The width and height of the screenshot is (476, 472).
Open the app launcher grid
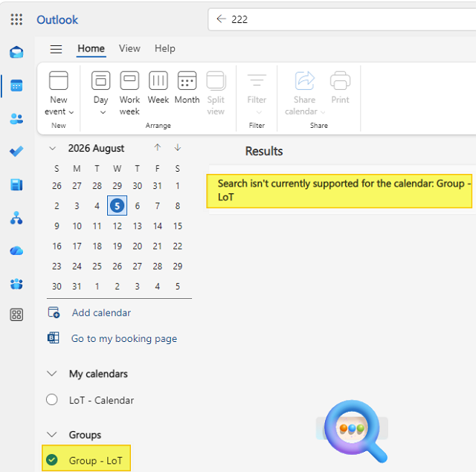point(16,19)
